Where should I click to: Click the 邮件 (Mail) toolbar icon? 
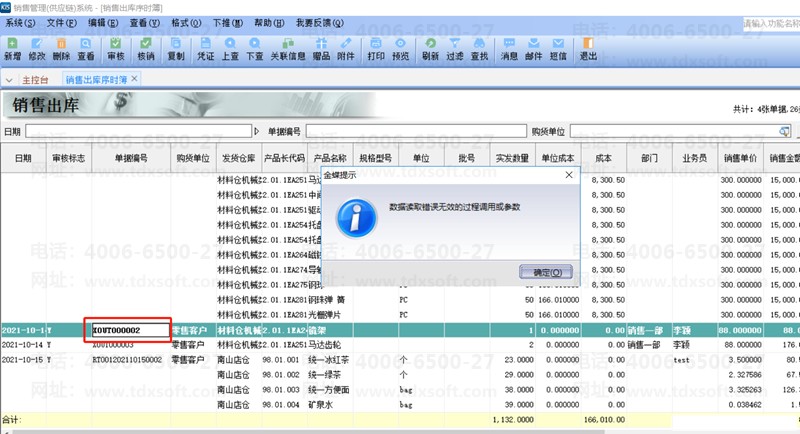[x=534, y=49]
